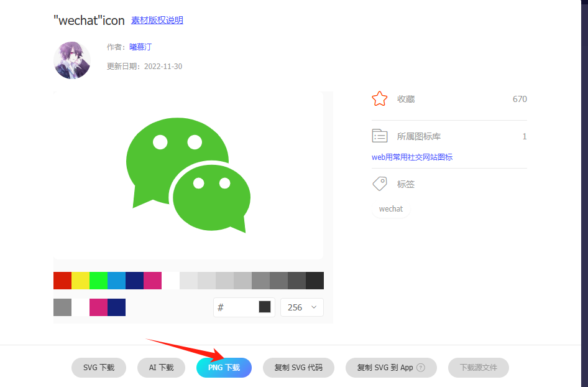Select the light blue color swatch

click(116, 281)
